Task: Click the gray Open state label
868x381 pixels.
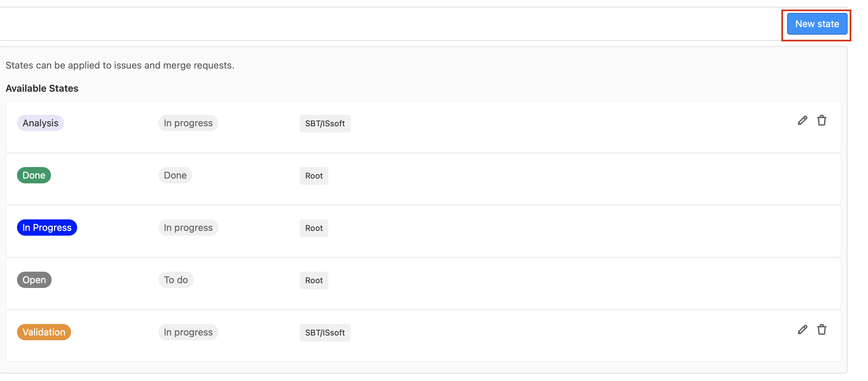Action: tap(34, 280)
